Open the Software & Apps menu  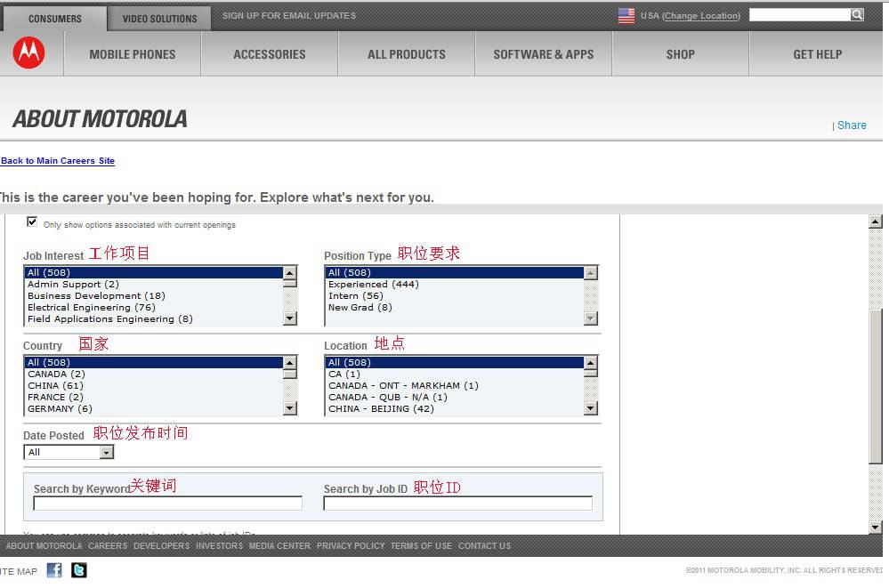543,54
